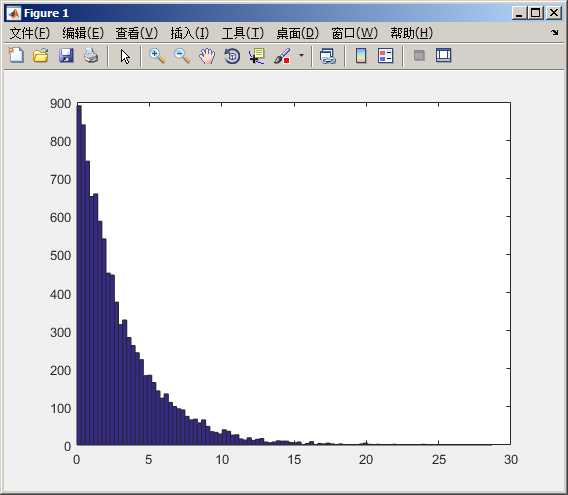Click the dock figure arrow in menu bar
The image size is (568, 495).
[x=555, y=33]
